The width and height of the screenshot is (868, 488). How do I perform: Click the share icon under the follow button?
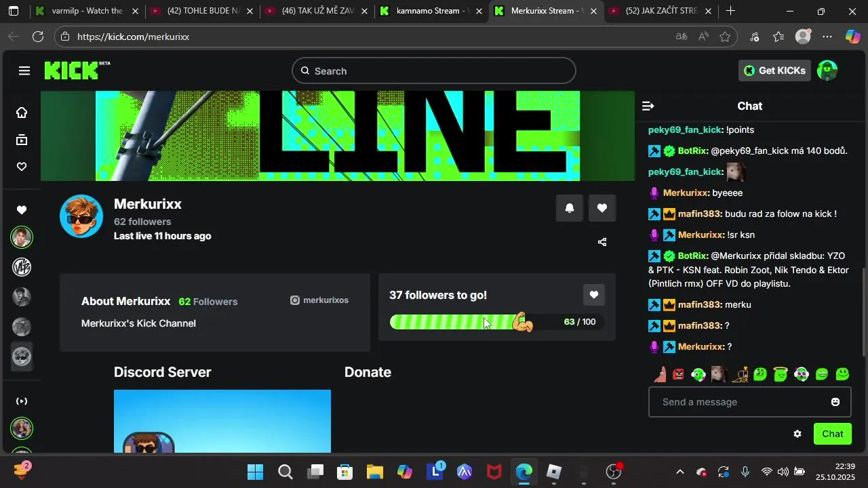point(602,242)
